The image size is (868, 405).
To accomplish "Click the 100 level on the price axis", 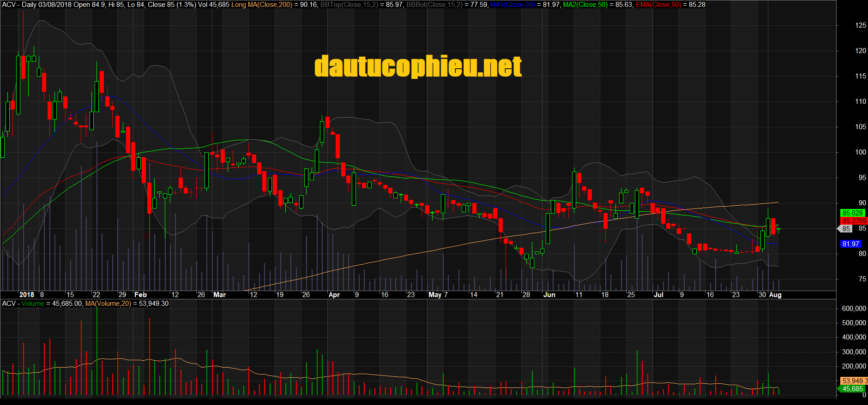I will 860,152.
